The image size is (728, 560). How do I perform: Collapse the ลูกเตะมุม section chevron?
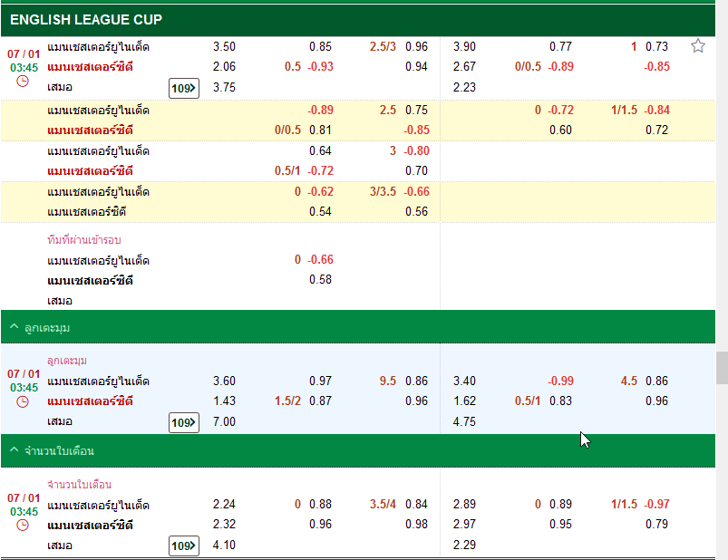pos(14,327)
